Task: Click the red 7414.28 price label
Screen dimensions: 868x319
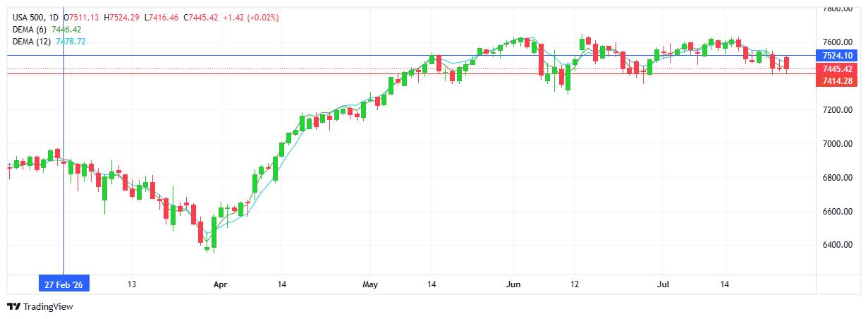Action: click(838, 83)
